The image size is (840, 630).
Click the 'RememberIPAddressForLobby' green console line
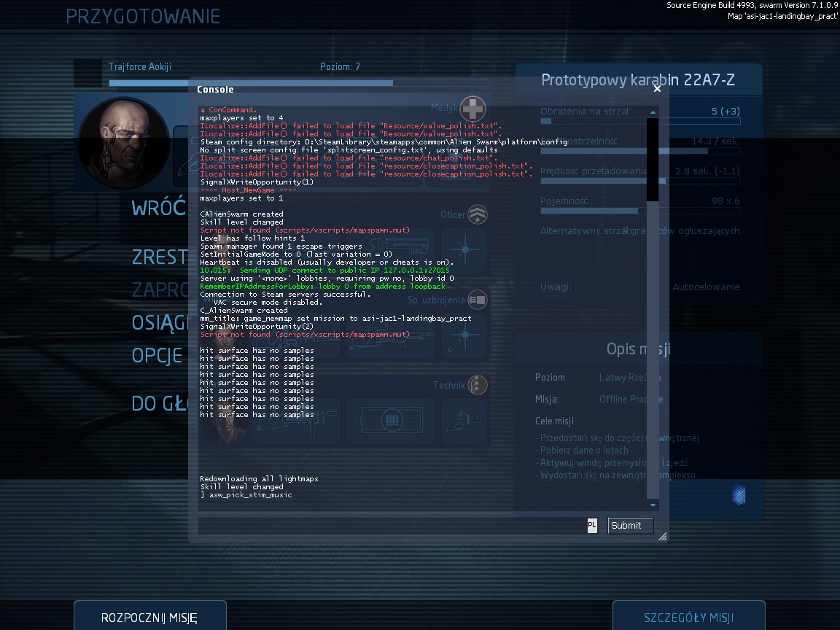coord(322,287)
